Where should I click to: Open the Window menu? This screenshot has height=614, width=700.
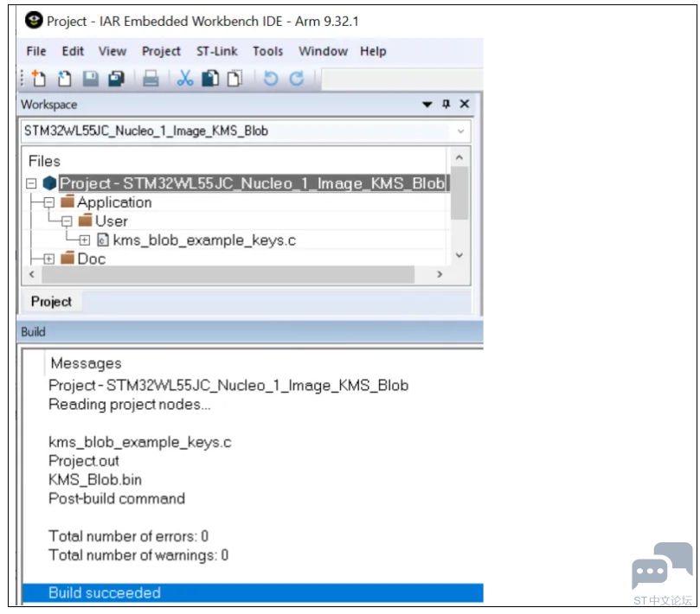click(324, 51)
